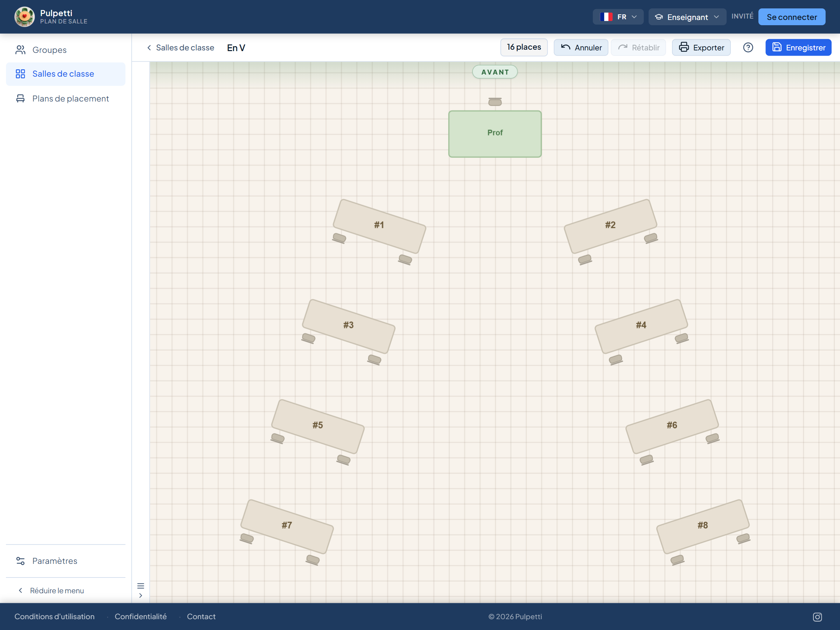
Task: Open Salles de classe menu item
Action: (x=66, y=73)
